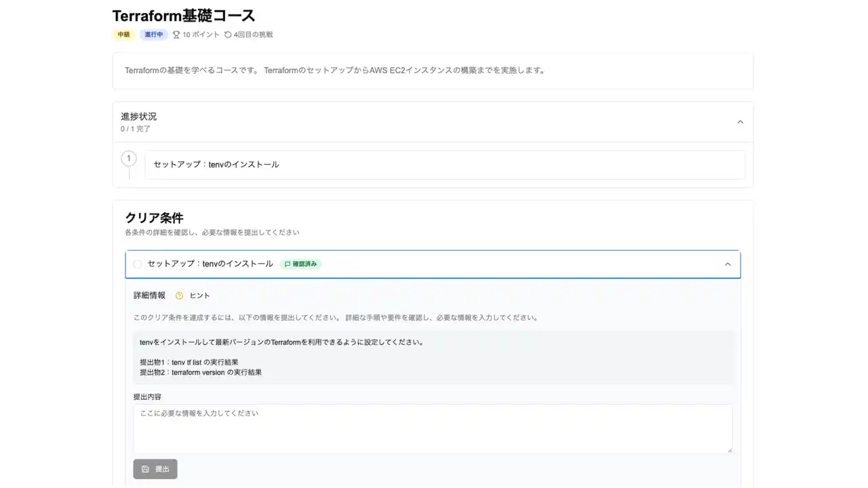
Task: Toggle the セットアップ clear-condition checkbox circle
Action: click(138, 264)
